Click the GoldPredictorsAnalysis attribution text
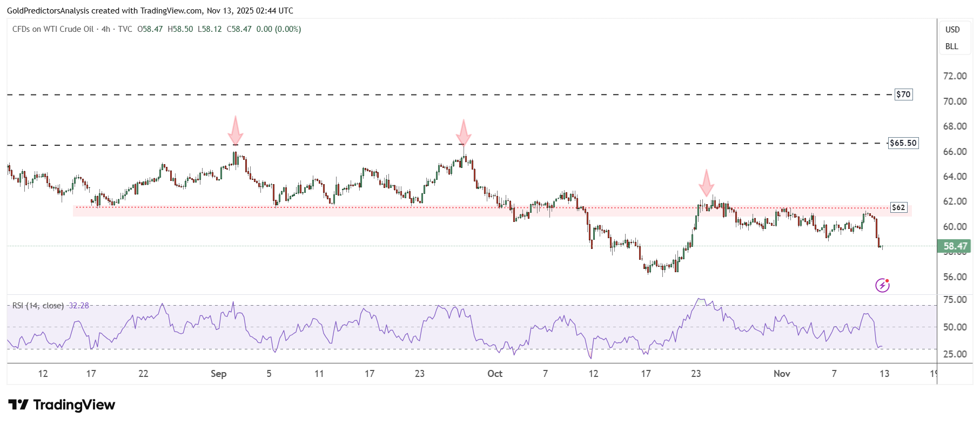 click(x=150, y=10)
